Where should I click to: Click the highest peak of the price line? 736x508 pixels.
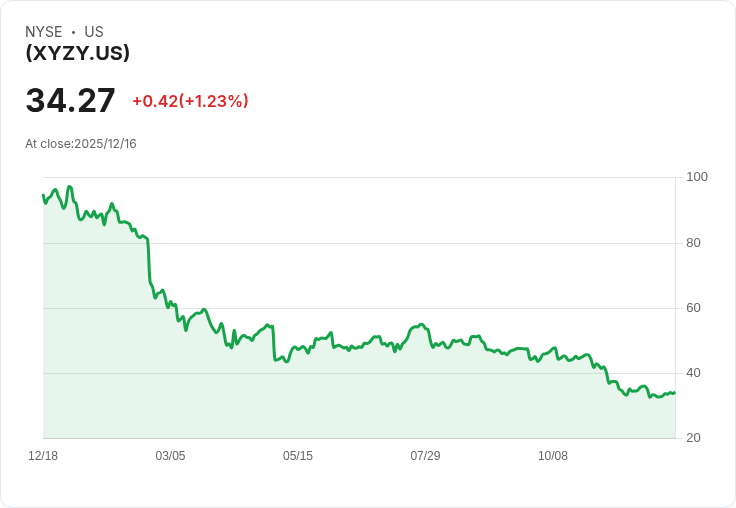[x=69, y=187]
